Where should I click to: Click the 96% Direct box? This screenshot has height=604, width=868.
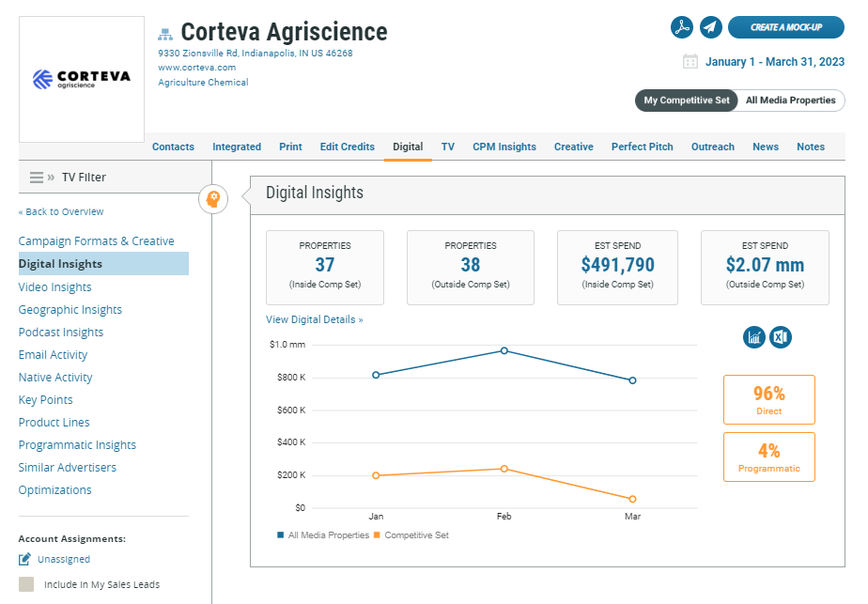769,400
